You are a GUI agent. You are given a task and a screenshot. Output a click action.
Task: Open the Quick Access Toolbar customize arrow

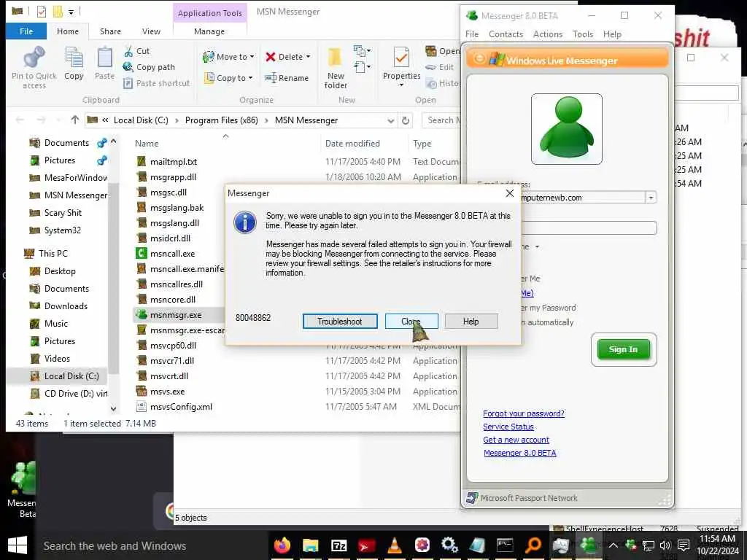[71, 12]
